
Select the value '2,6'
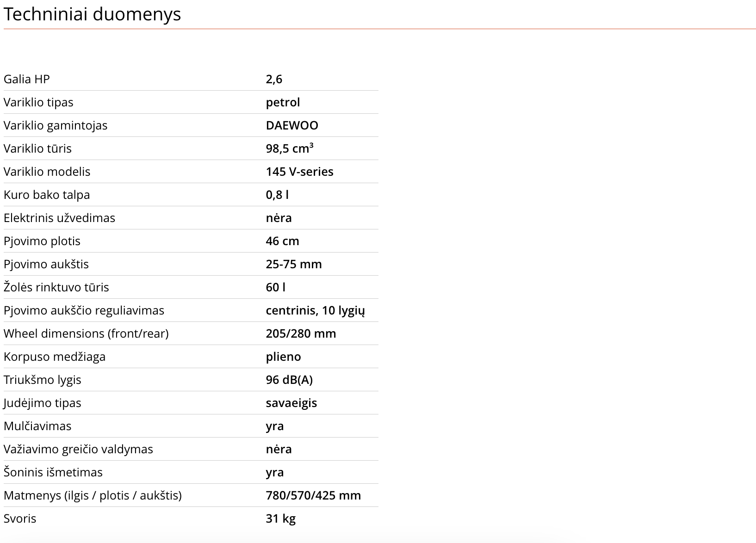tap(274, 79)
